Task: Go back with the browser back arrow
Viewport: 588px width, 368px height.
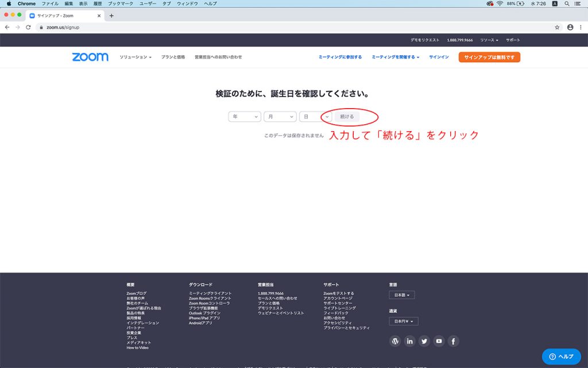Action: click(x=7, y=28)
